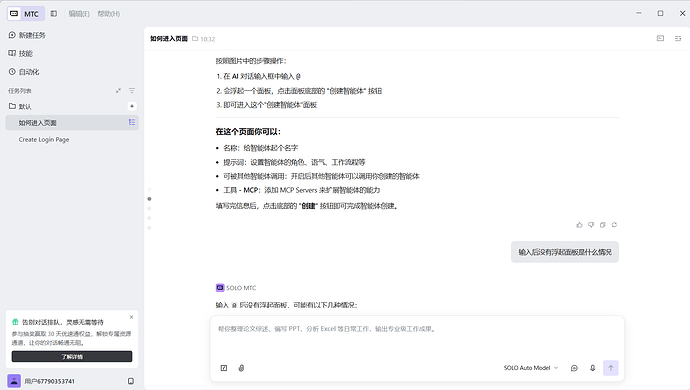Viewport: 690px width, 390px height.
Task: Open the task list filter icon
Action: (x=132, y=91)
